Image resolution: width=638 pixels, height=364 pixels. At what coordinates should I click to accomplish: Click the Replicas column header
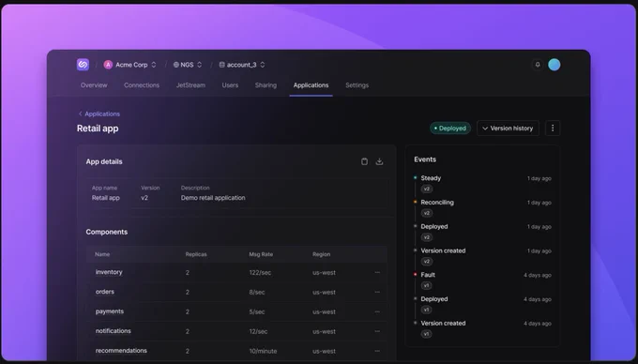click(x=196, y=254)
